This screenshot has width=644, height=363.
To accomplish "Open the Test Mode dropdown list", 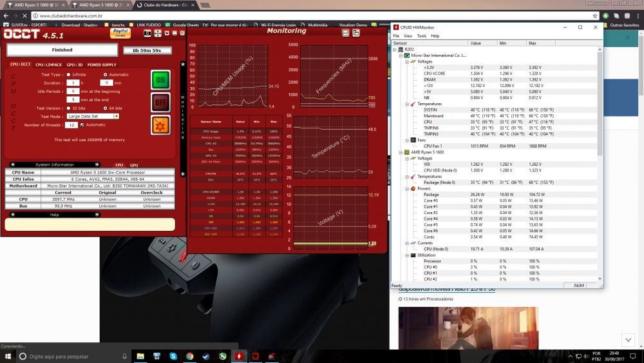I will click(116, 116).
